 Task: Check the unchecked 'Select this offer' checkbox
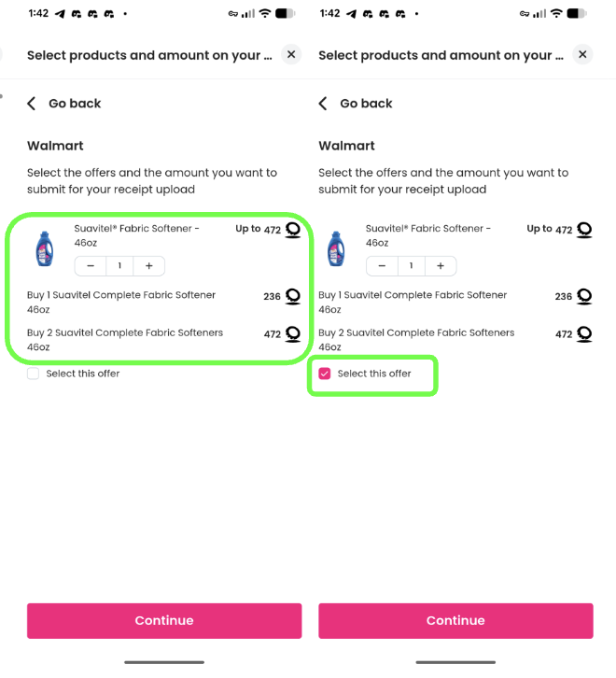click(x=34, y=374)
